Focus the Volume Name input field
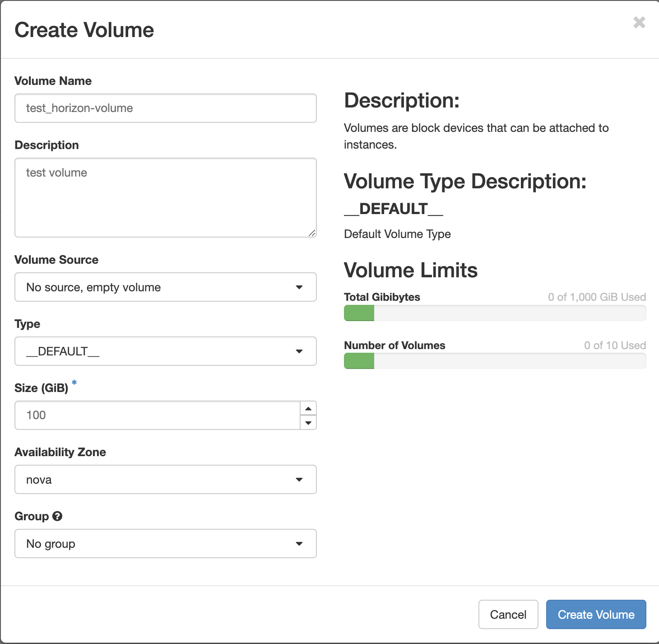 [166, 108]
